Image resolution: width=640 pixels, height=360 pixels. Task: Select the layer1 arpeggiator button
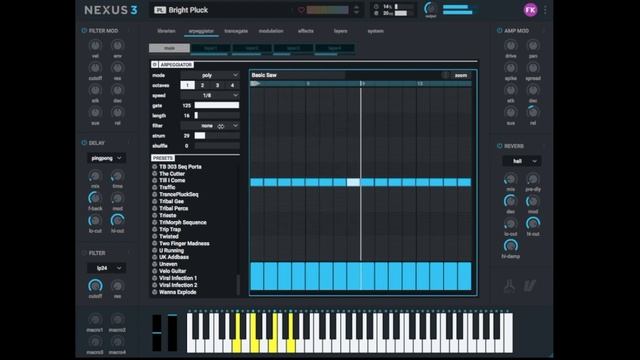click(x=211, y=48)
